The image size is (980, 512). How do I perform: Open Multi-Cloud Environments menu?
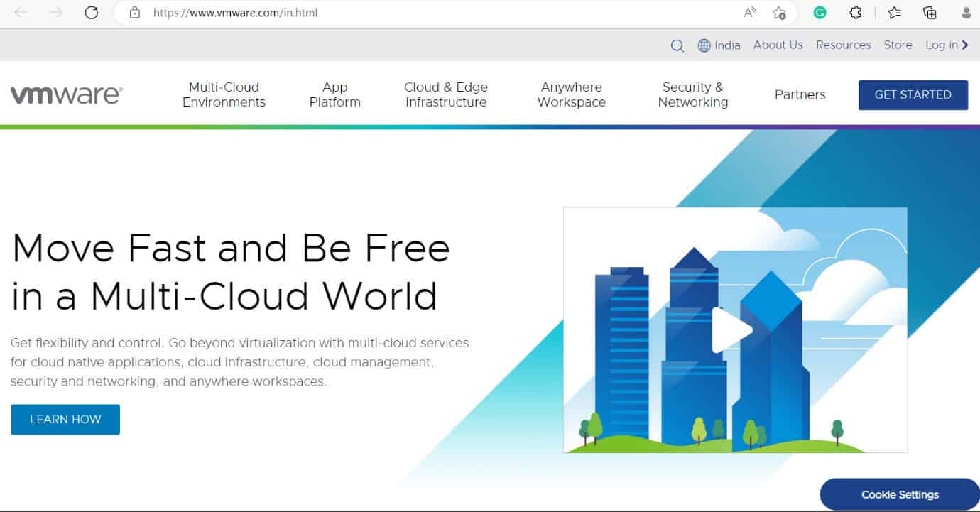(x=224, y=94)
